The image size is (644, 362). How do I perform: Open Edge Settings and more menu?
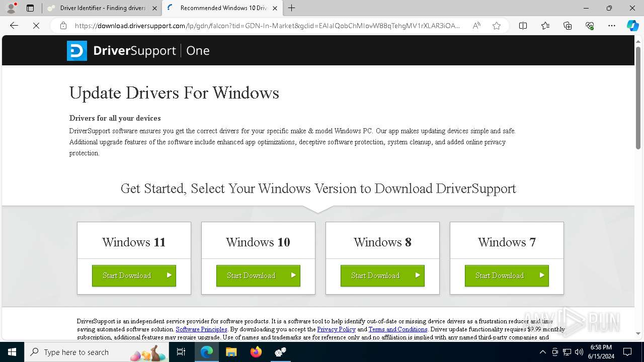(612, 26)
